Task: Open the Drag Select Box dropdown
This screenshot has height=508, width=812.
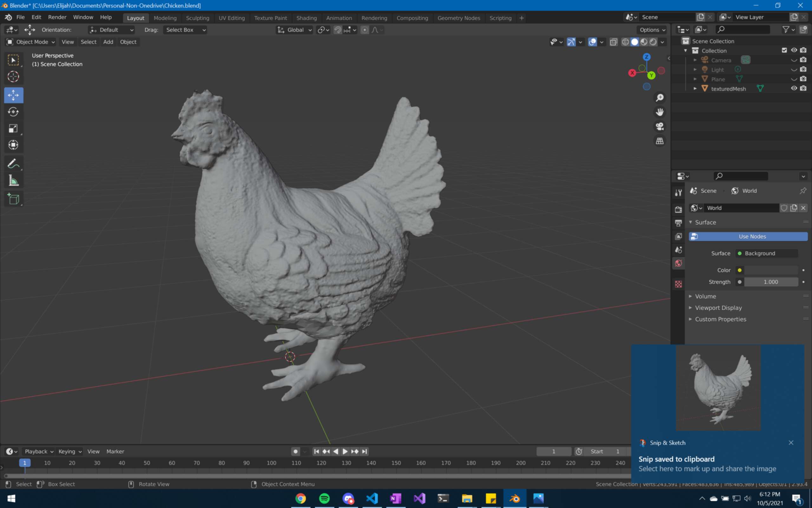Action: coord(185,30)
